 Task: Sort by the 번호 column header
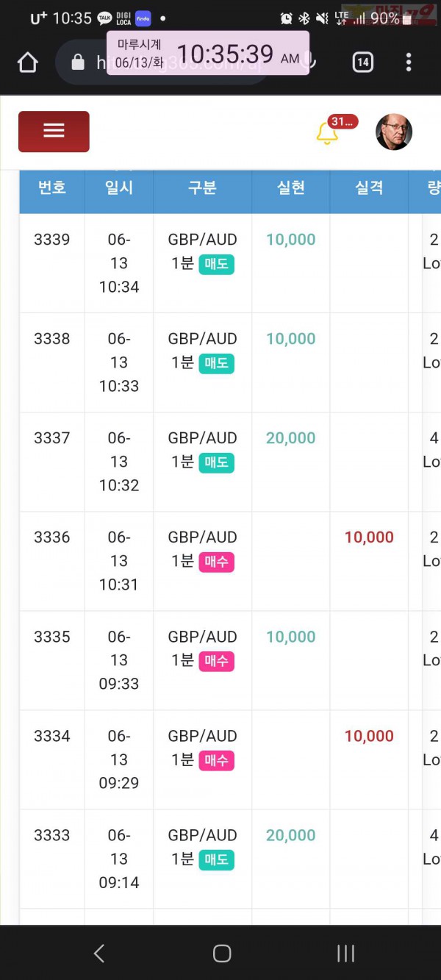point(52,187)
